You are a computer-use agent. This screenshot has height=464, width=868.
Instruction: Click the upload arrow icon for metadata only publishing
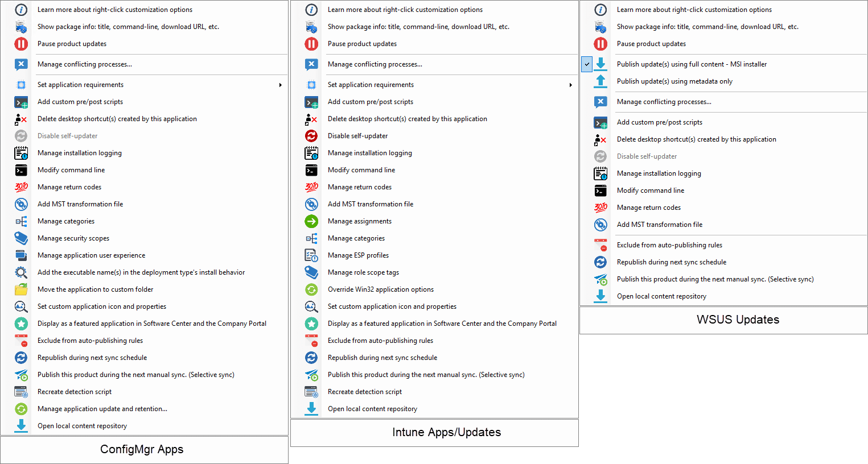tap(600, 81)
